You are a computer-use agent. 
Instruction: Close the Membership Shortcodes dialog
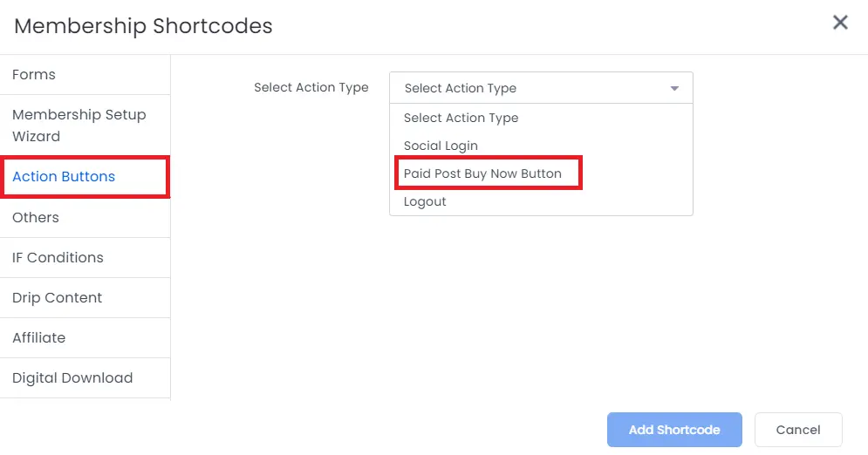coord(840,23)
